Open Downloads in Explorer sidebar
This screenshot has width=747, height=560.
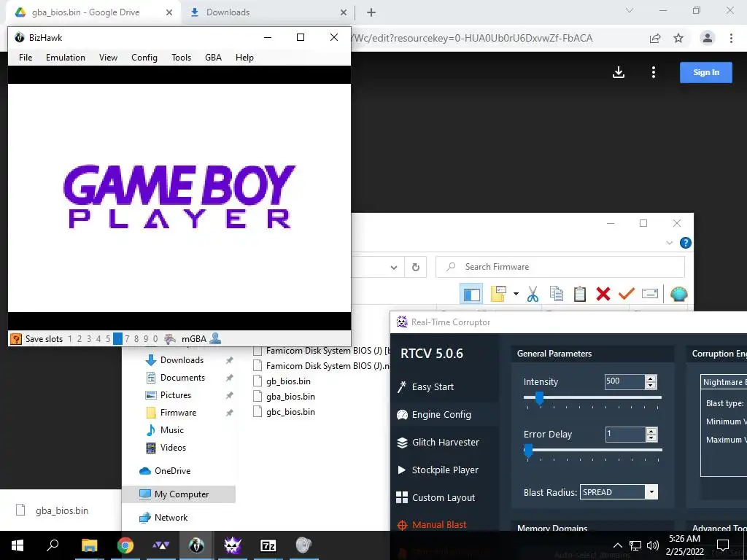182,360
